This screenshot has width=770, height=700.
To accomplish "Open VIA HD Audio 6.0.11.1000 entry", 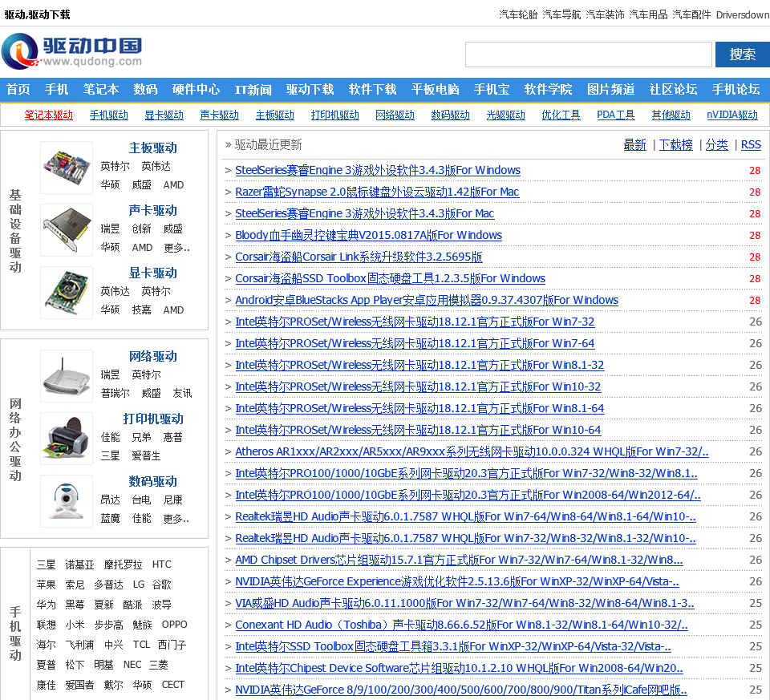I will (464, 603).
